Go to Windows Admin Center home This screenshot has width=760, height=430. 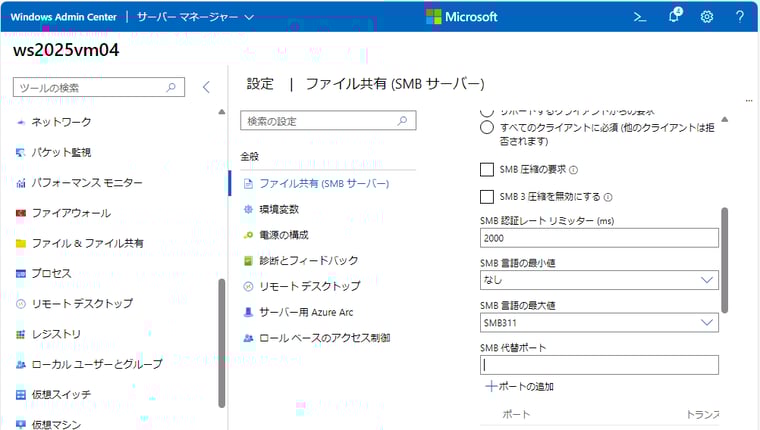point(63,17)
